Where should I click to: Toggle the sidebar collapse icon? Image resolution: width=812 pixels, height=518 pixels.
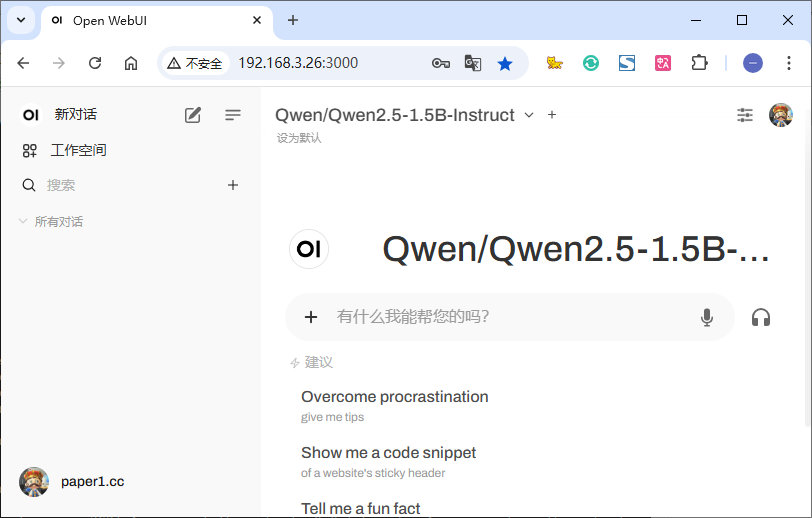click(233, 115)
